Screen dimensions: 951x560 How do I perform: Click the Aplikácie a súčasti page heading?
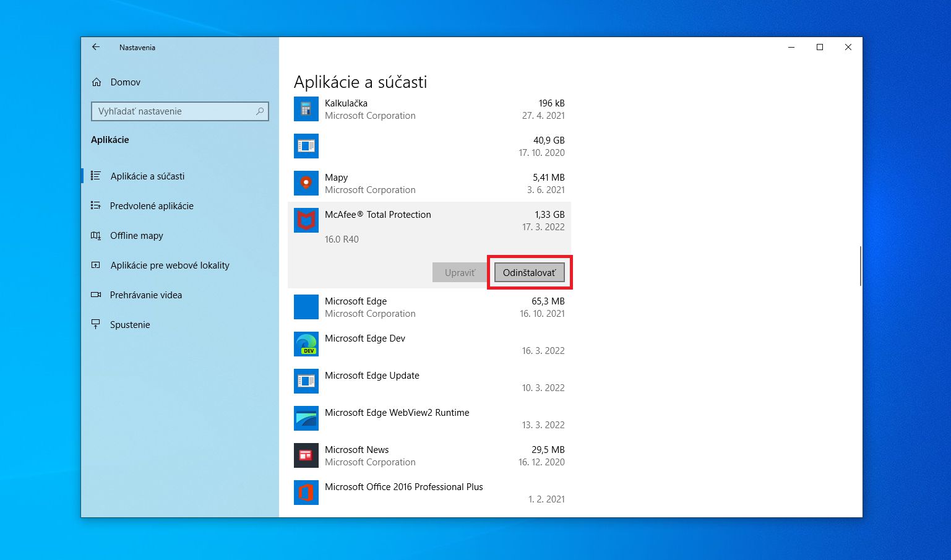coord(360,82)
